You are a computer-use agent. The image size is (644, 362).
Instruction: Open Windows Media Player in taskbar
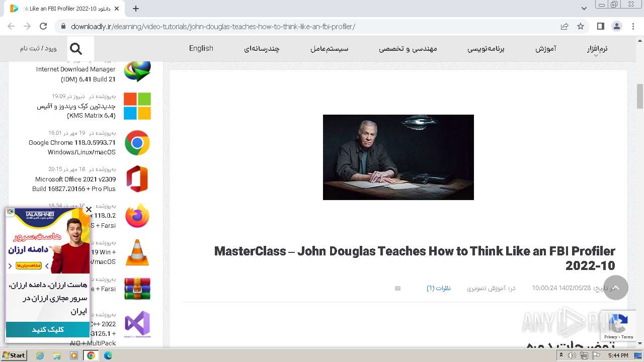(74, 355)
